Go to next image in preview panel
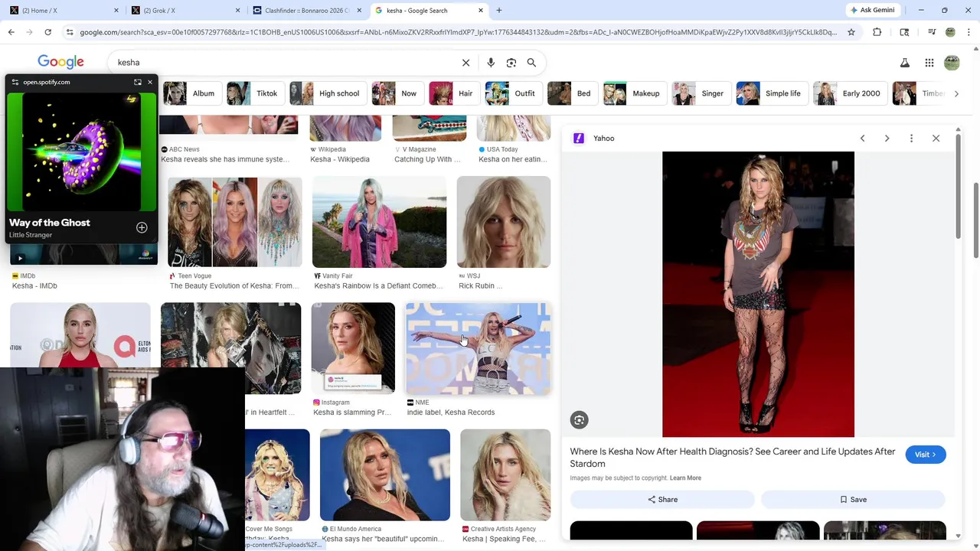The width and height of the screenshot is (980, 551). click(887, 139)
